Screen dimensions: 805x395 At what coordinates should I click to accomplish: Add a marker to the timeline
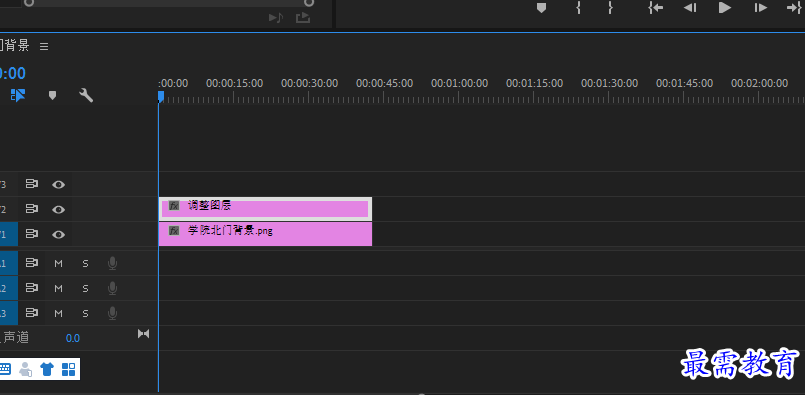click(x=52, y=96)
